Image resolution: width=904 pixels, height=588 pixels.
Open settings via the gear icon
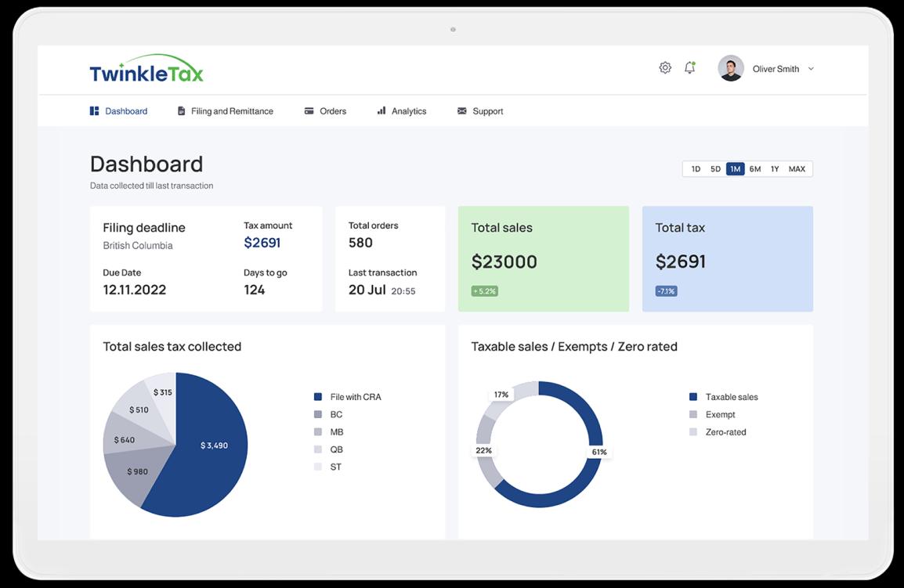tap(665, 68)
